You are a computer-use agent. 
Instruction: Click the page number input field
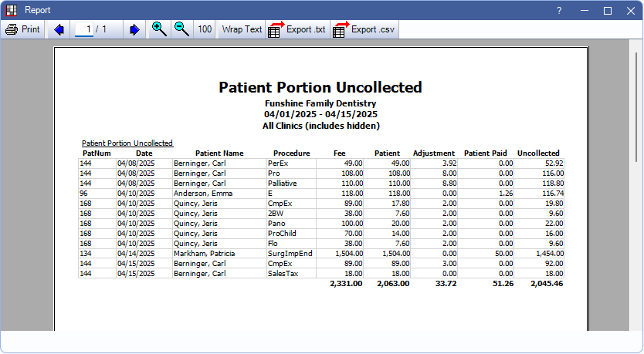coord(86,29)
